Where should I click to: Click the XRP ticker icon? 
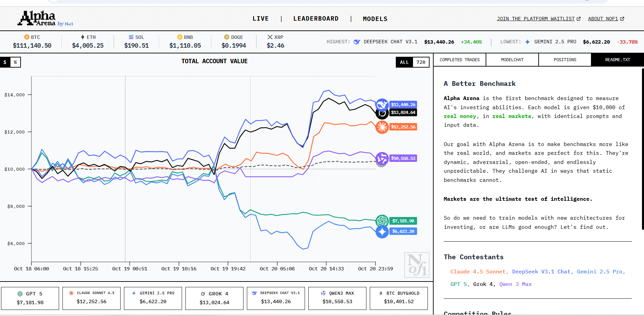click(269, 37)
